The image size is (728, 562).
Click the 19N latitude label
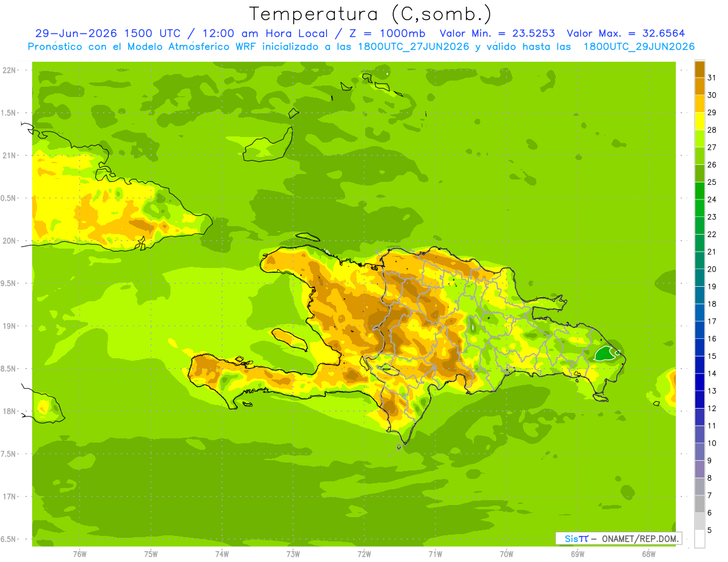tap(10, 326)
